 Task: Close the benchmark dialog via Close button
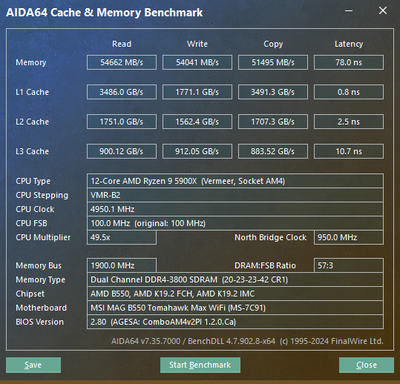[366, 365]
